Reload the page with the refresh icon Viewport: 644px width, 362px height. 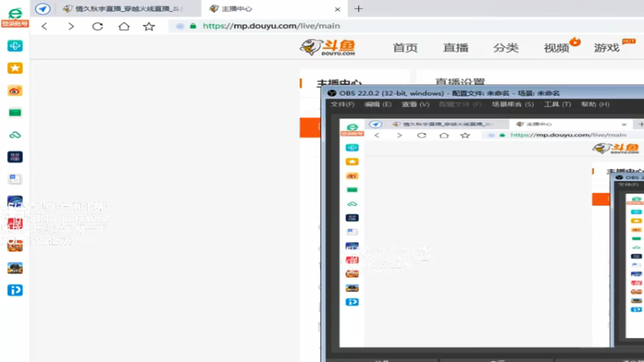pos(97,27)
